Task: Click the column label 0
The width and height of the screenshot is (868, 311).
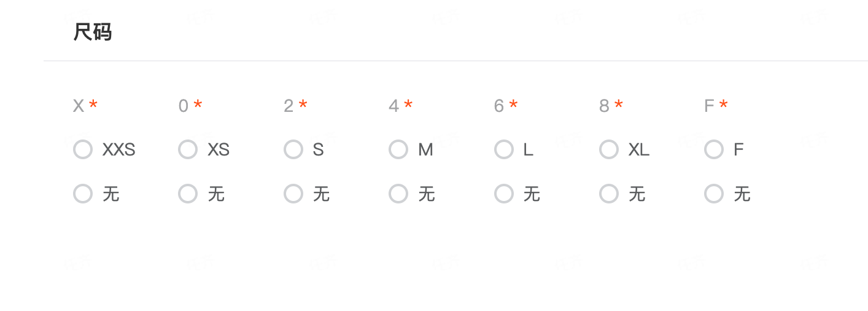Action: [184, 106]
